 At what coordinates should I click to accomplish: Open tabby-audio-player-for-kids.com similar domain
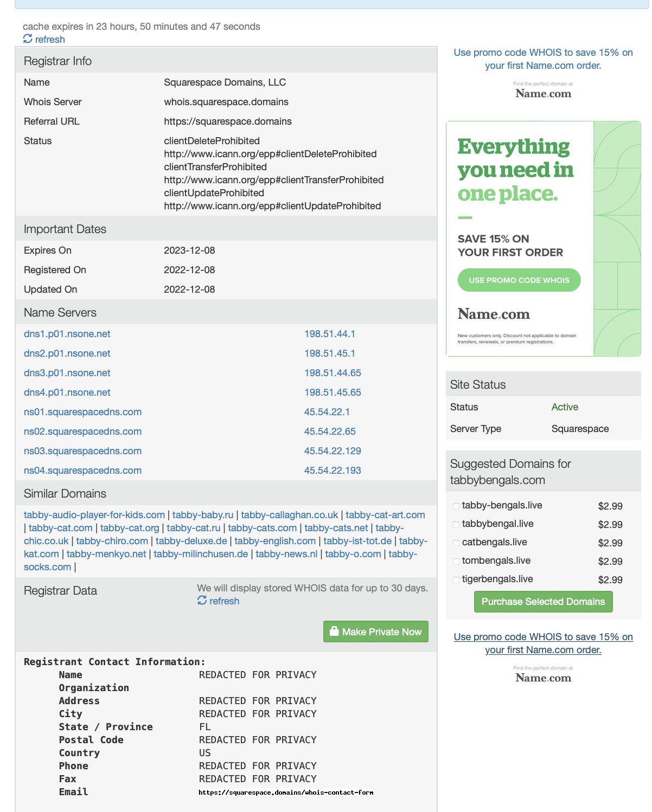click(x=94, y=515)
